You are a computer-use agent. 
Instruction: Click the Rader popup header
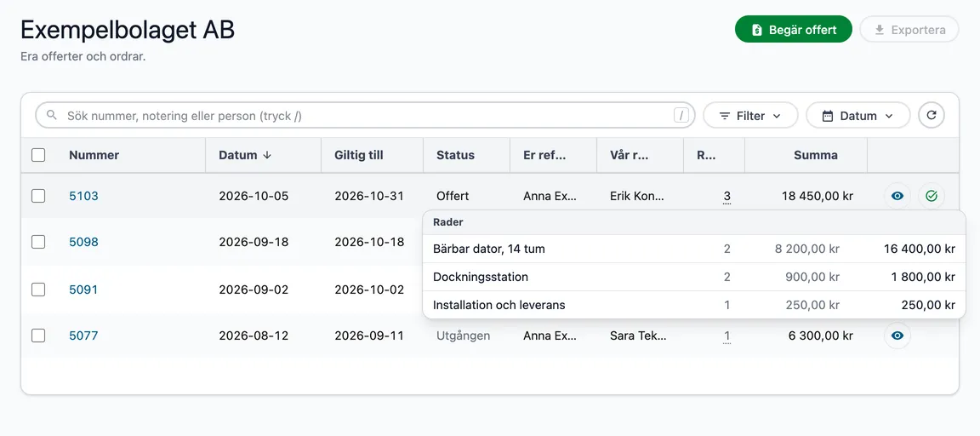click(694, 222)
